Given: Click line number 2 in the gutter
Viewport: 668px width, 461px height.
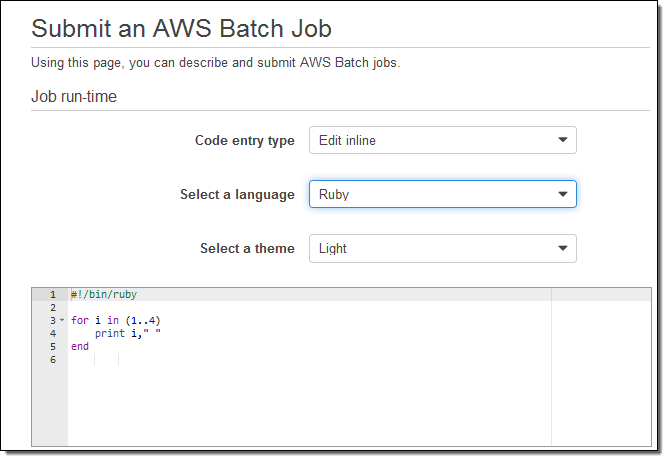Looking at the screenshot, I should coord(52,308).
